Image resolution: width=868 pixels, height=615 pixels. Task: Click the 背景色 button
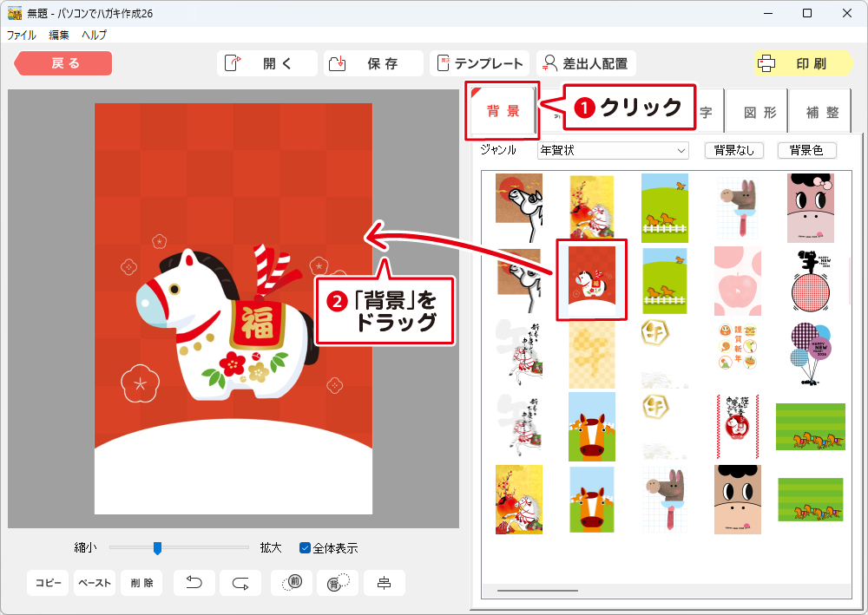pyautogui.click(x=806, y=151)
